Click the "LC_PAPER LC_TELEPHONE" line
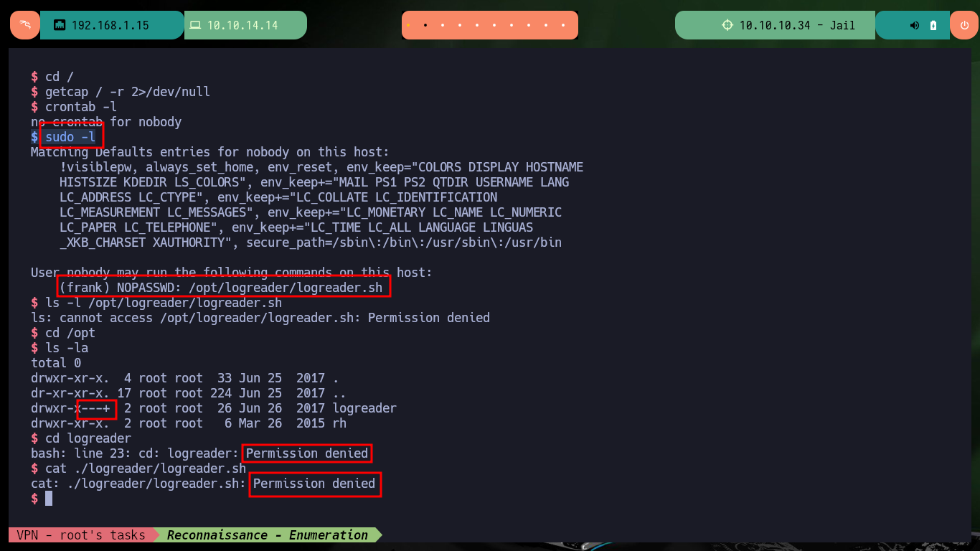This screenshot has width=980, height=551. pos(296,227)
